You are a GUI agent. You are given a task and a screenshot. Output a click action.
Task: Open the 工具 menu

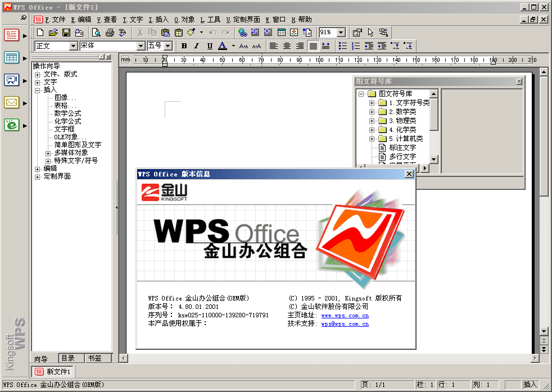click(211, 20)
